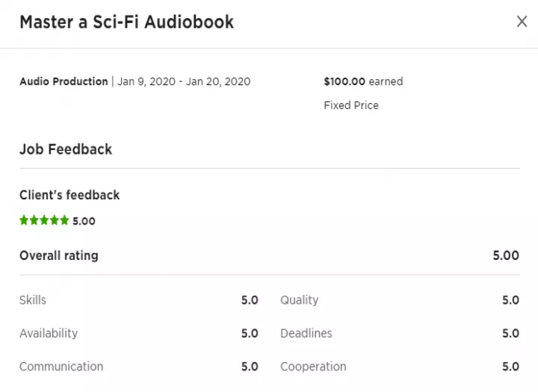
Task: Click the green five-star rating
Action: tap(44, 220)
